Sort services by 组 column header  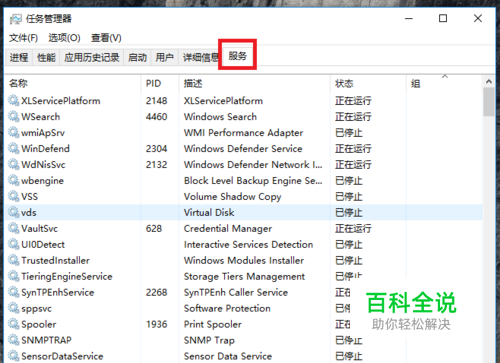tap(444, 83)
